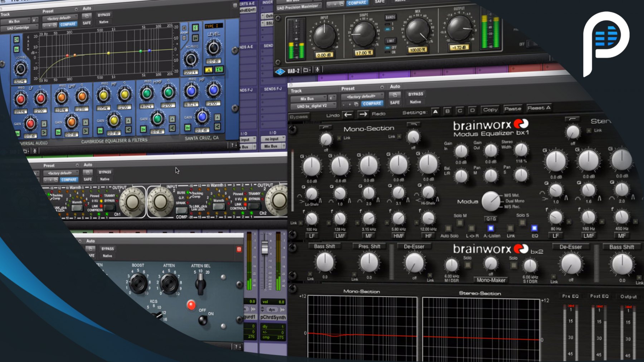This screenshot has width=644, height=362.
Task: Click the grey Bypass button in brainworx toolbar
Action: (299, 117)
